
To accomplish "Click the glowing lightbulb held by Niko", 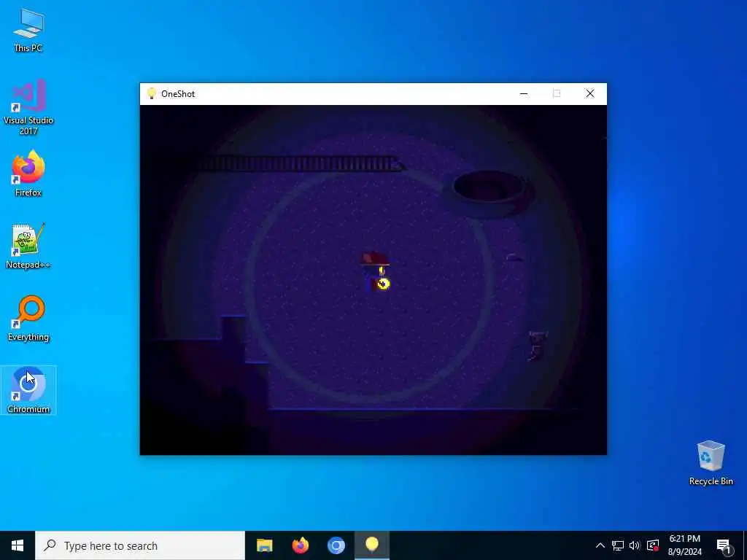I will (x=384, y=284).
